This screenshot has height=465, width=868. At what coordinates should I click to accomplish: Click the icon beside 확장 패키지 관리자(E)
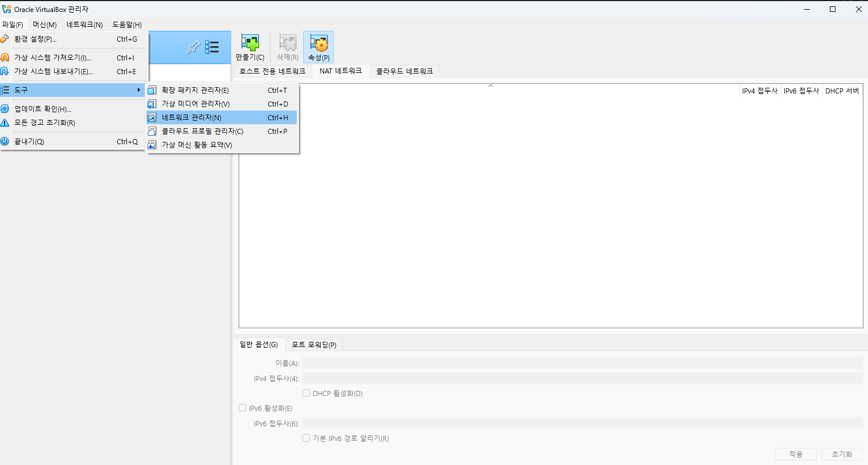pos(152,90)
